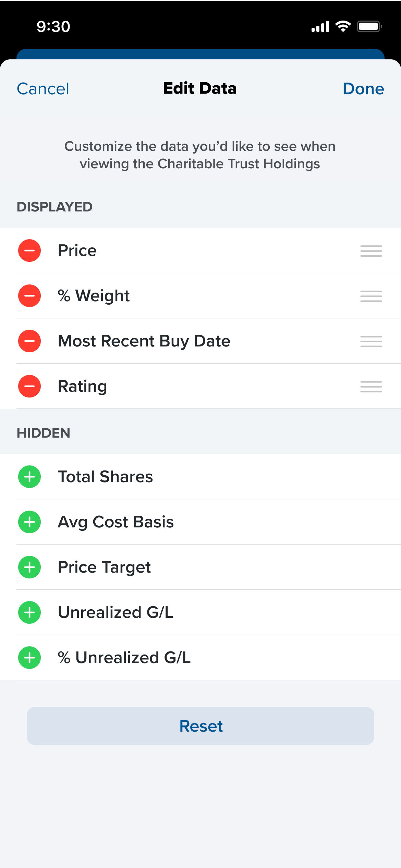Add Total Shares to displayed data
401x868 pixels.
coord(29,477)
